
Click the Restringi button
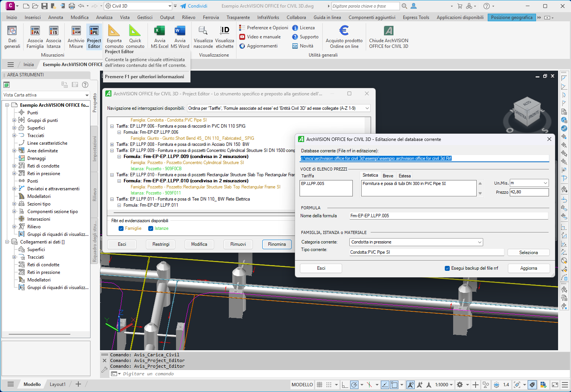[x=161, y=244]
